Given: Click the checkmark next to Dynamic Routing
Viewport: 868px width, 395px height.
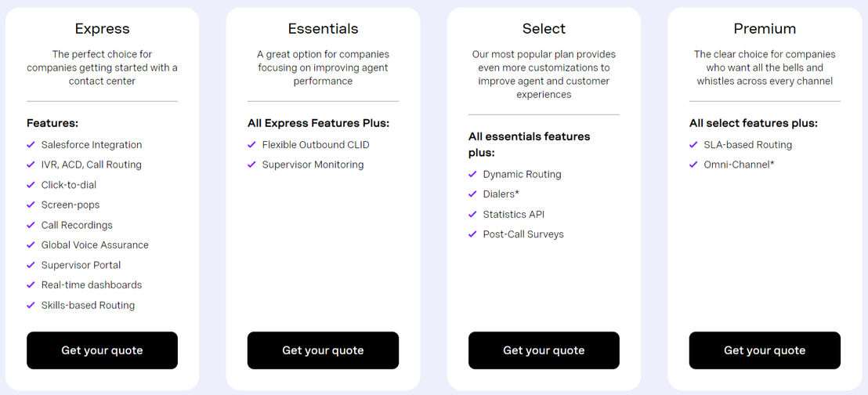Looking at the screenshot, I should coord(472,174).
